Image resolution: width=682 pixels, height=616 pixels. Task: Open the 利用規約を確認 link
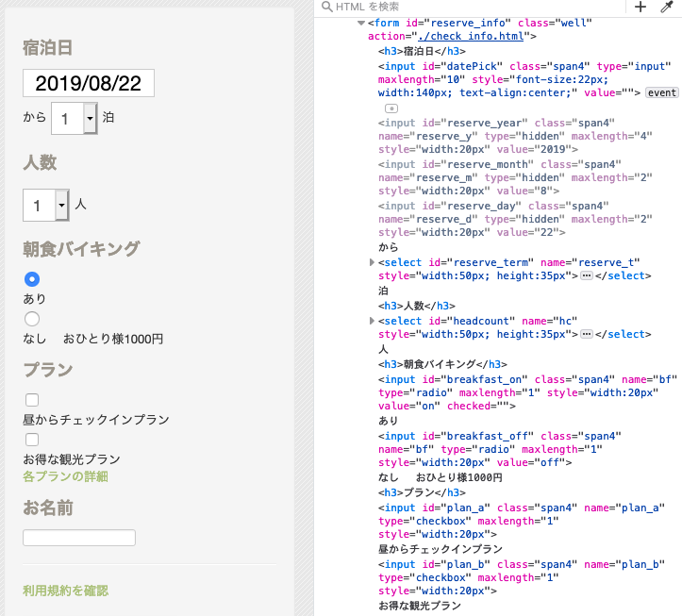coord(65,591)
